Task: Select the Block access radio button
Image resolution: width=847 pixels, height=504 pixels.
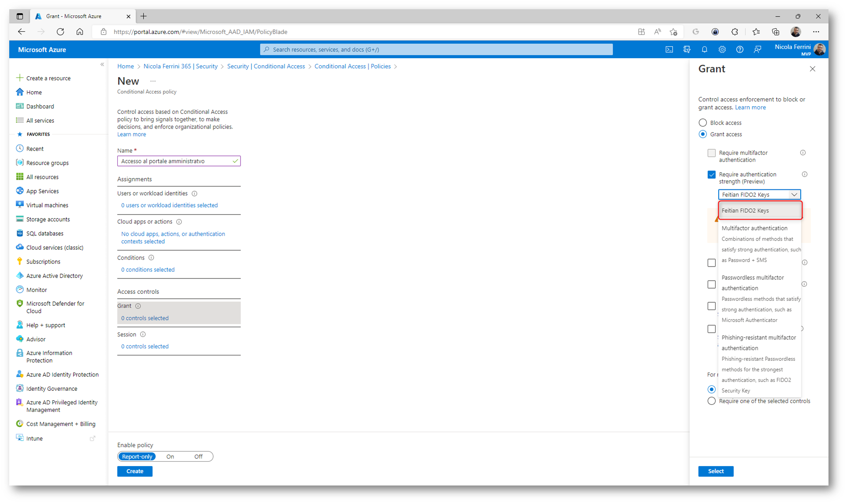Action: tap(703, 123)
